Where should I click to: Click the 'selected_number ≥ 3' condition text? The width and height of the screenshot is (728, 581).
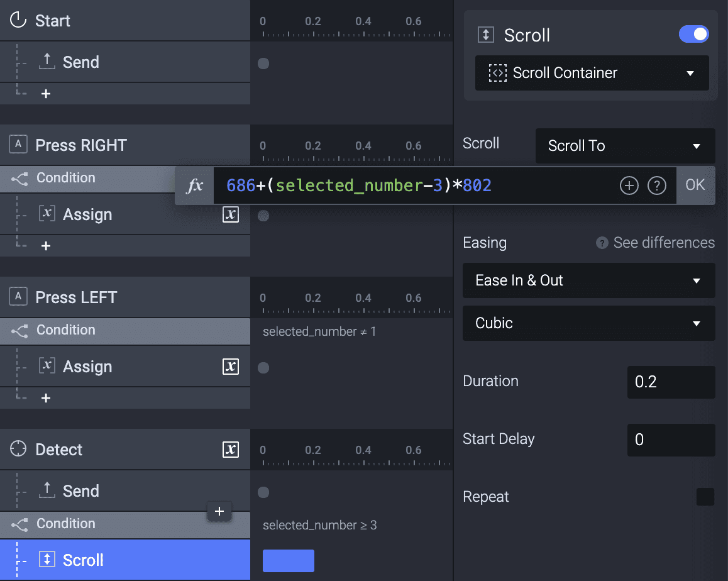pyautogui.click(x=319, y=525)
